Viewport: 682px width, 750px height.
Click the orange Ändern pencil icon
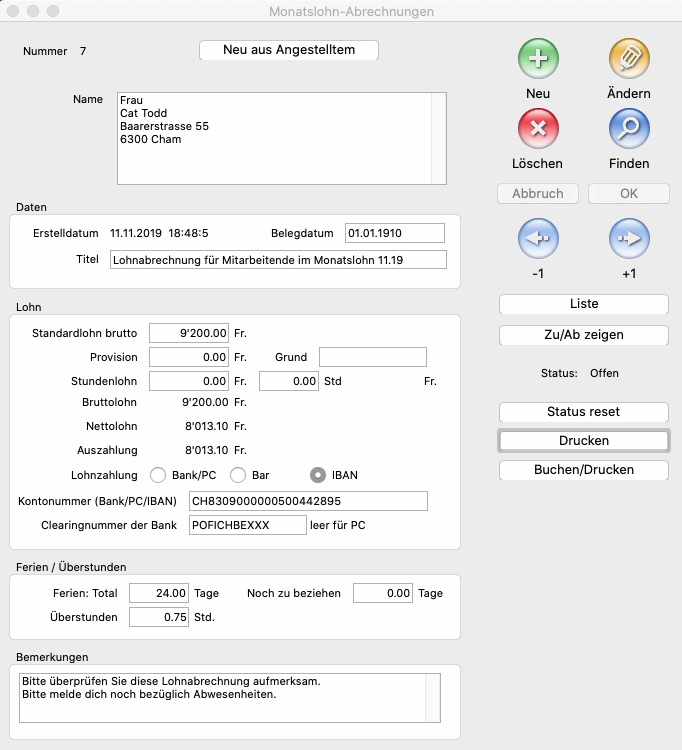(x=629, y=59)
